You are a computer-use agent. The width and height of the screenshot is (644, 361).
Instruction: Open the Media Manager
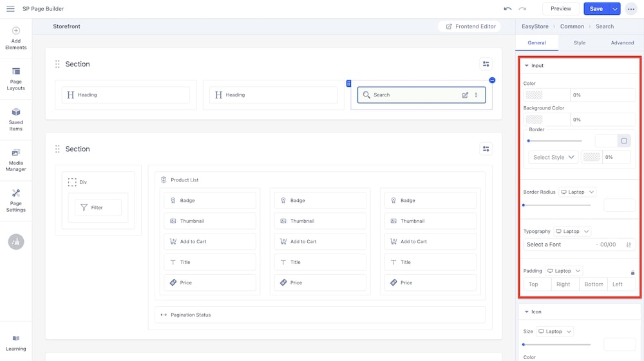click(x=16, y=160)
